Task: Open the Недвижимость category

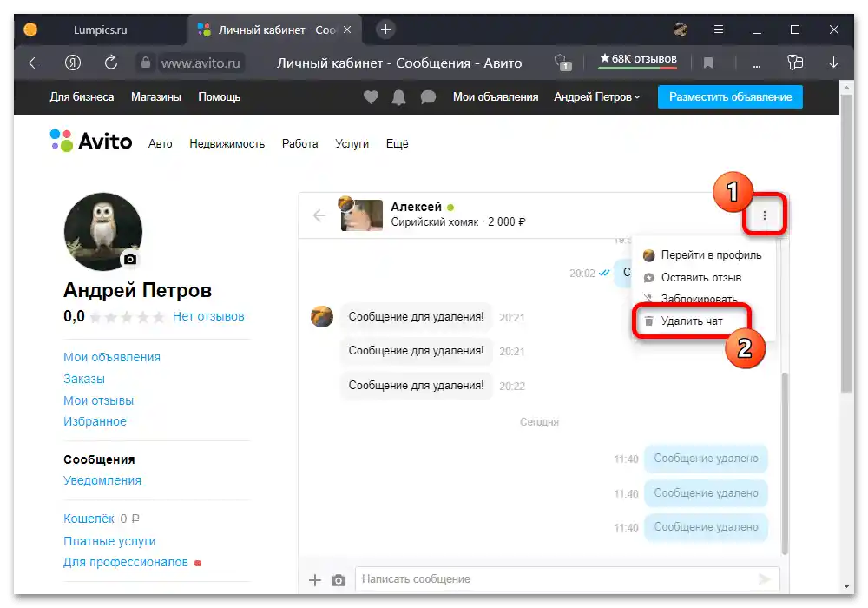Action: pos(227,144)
